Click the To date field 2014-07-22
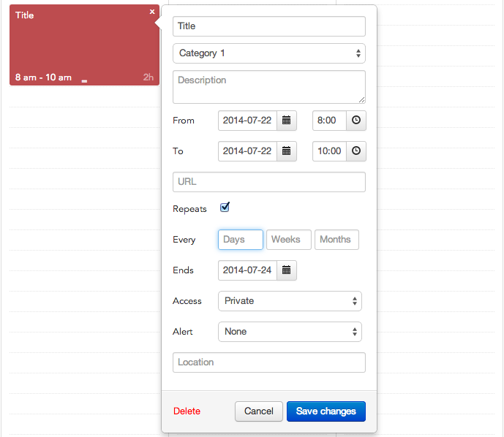The image size is (504, 437). pos(247,151)
